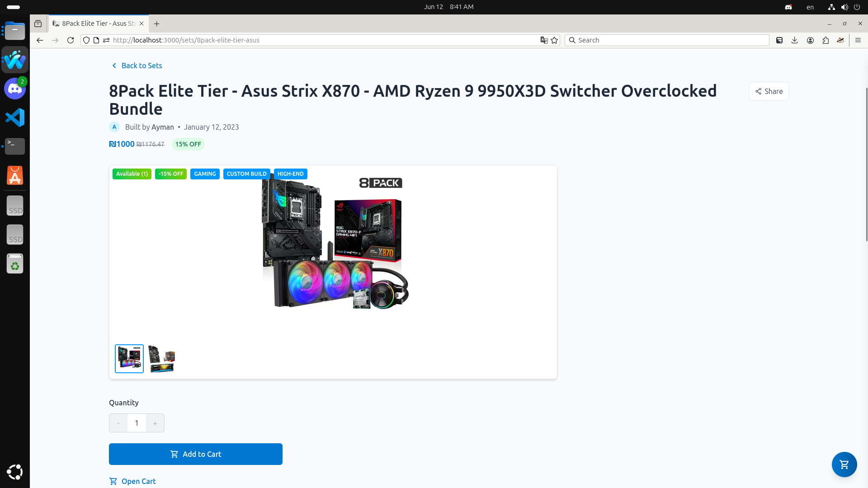
Task: Go back using browser back arrow
Action: (40, 40)
